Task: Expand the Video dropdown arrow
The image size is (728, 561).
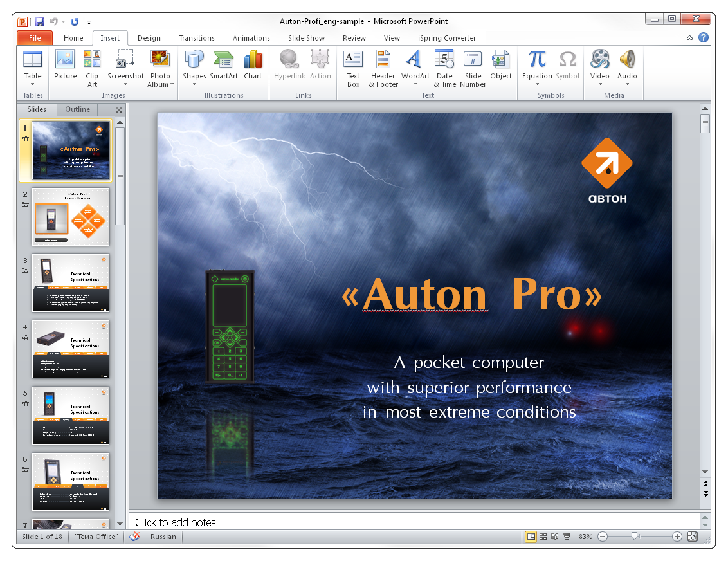Action: [600, 84]
